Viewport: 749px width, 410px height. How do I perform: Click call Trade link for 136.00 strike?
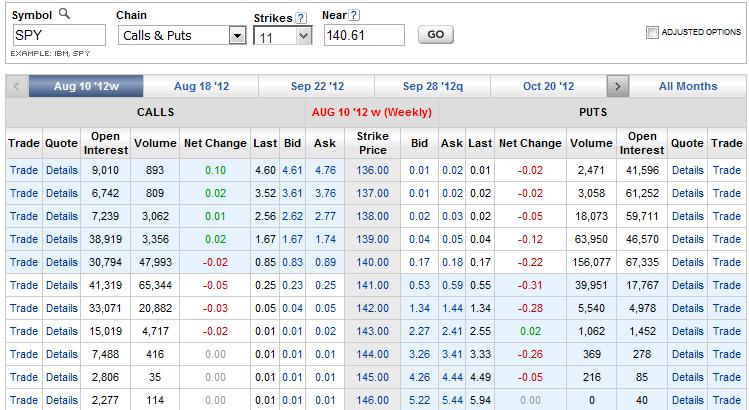(x=23, y=171)
